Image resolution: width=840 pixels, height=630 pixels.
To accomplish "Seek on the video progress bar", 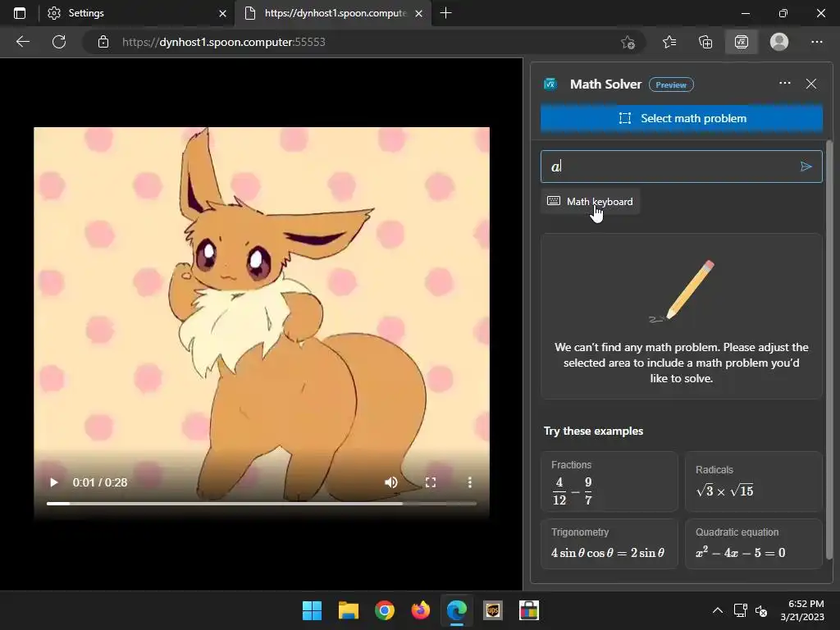I will [x=261, y=503].
